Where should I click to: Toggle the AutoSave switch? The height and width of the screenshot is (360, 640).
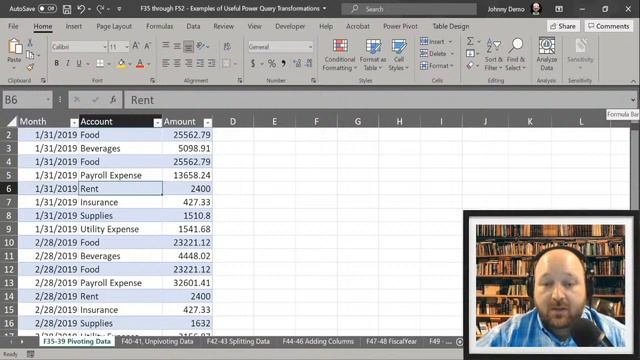point(47,9)
